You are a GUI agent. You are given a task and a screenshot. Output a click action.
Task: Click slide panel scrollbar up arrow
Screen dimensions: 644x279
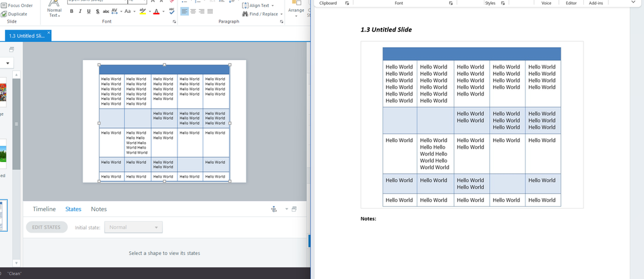pyautogui.click(x=16, y=74)
